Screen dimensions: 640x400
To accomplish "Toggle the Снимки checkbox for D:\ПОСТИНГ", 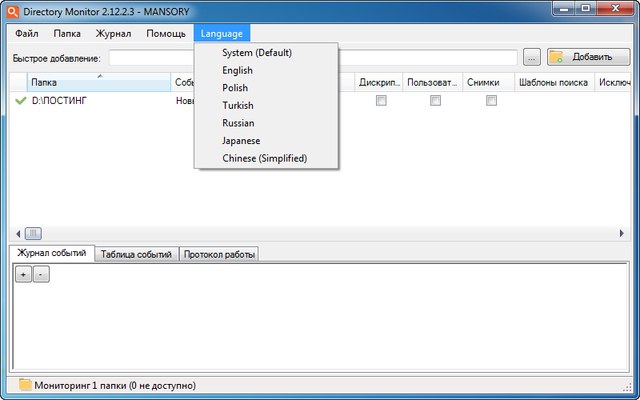I will point(491,101).
